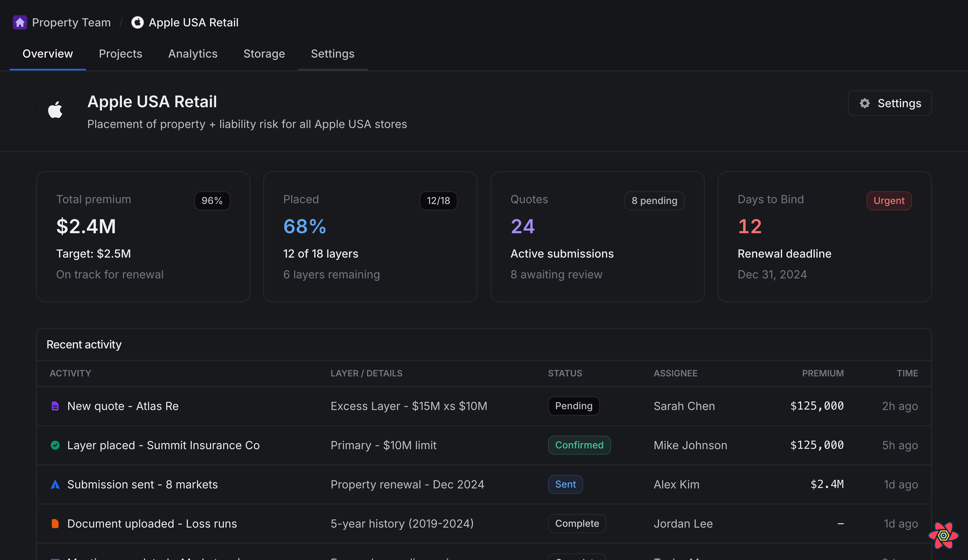Click the Urgent badge on Days to Bind card

(888, 200)
